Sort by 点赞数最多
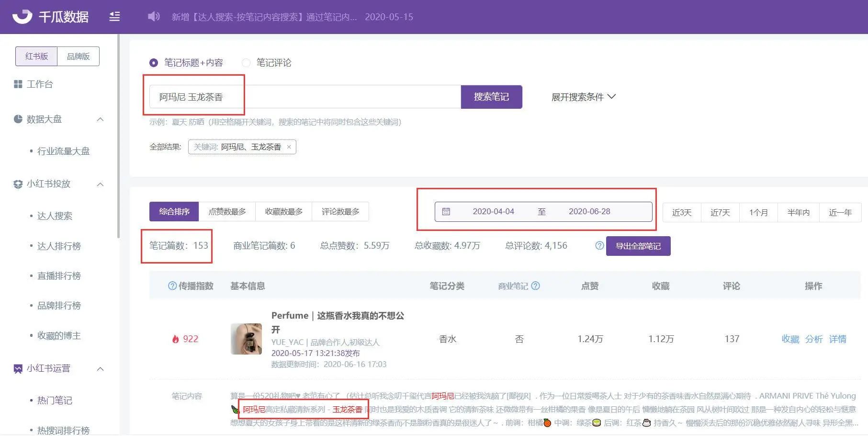The width and height of the screenshot is (868, 436). tap(227, 211)
